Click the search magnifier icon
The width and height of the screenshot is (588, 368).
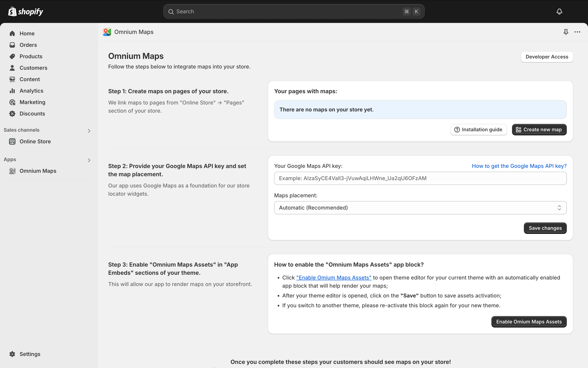tap(171, 12)
